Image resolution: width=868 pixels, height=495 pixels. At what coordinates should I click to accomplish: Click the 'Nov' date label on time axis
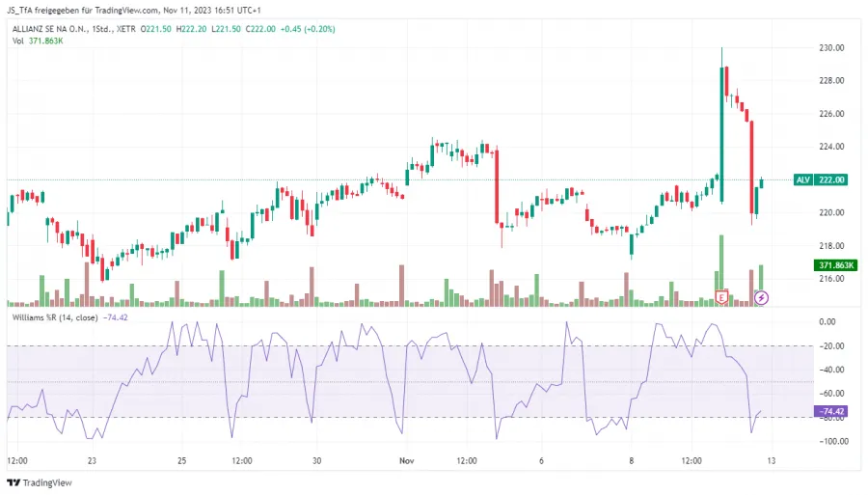pos(406,461)
